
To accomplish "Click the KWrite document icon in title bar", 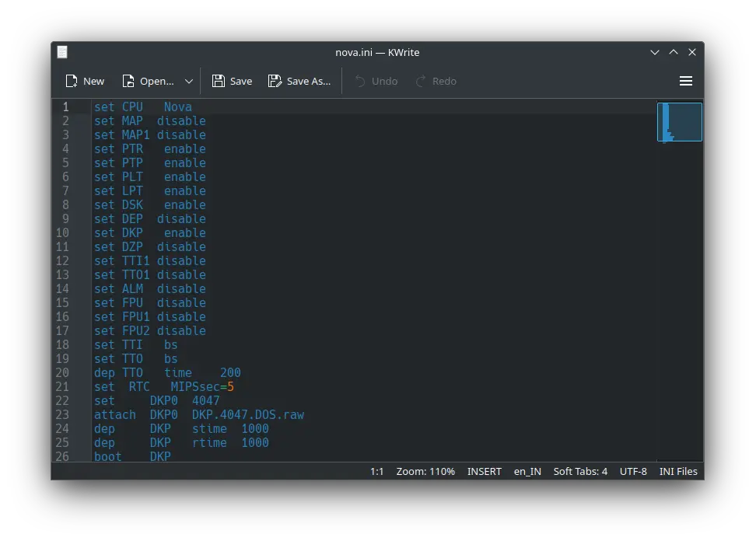I will (x=62, y=52).
